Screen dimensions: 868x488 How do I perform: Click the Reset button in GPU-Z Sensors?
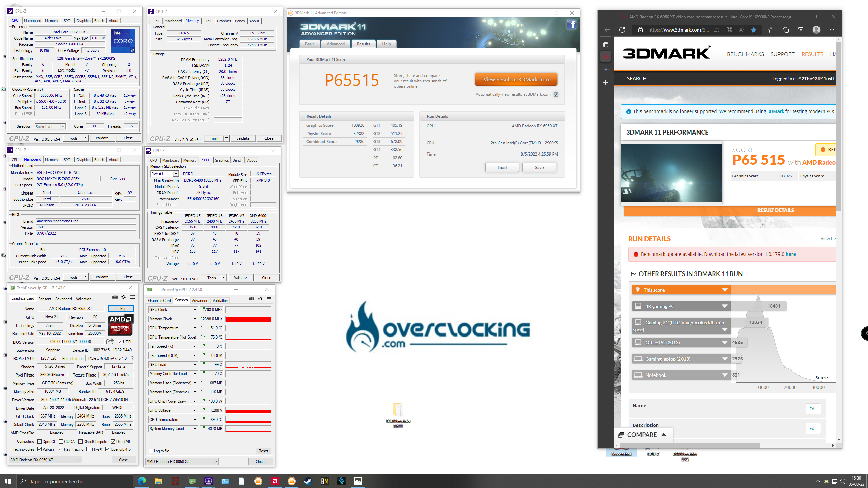pos(263,451)
